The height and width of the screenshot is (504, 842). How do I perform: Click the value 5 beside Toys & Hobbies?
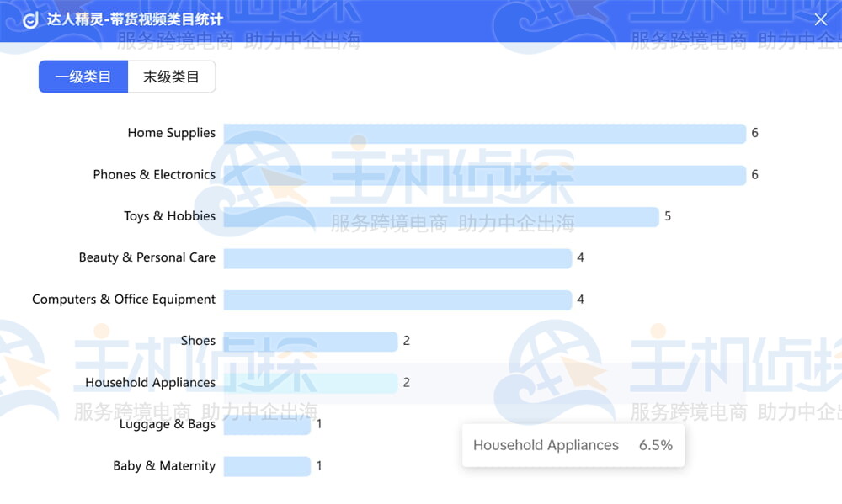pyautogui.click(x=668, y=216)
